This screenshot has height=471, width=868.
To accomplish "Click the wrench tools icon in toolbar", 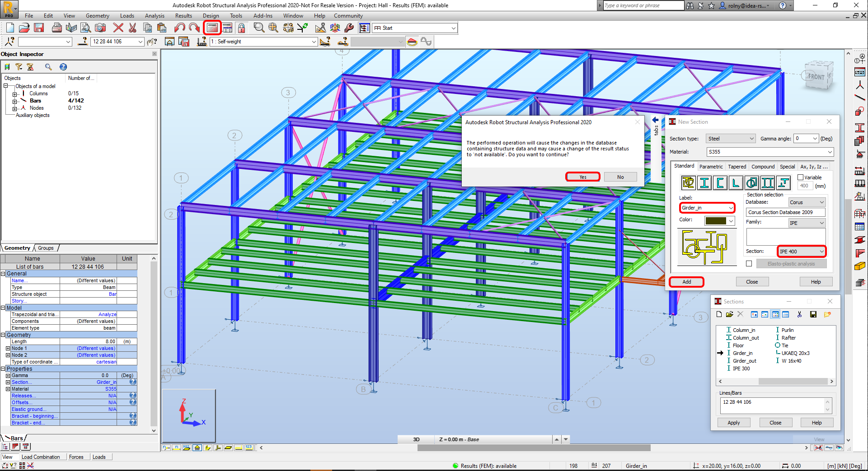I will click(349, 28).
